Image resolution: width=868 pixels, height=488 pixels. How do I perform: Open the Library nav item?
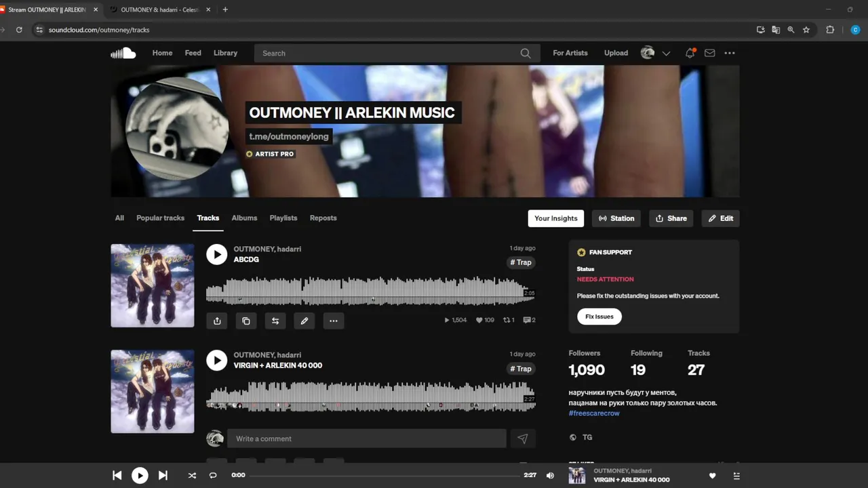(225, 53)
